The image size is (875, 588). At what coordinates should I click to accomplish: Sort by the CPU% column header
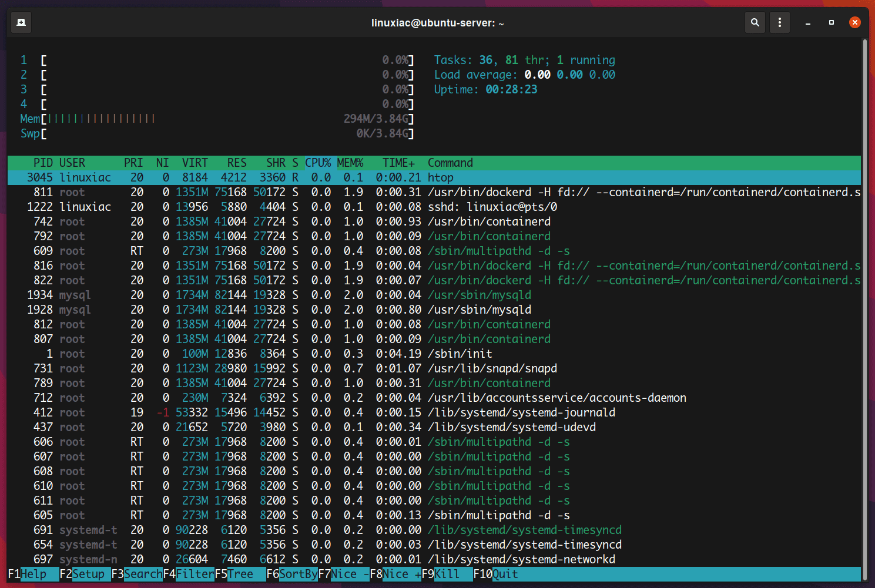coord(318,163)
